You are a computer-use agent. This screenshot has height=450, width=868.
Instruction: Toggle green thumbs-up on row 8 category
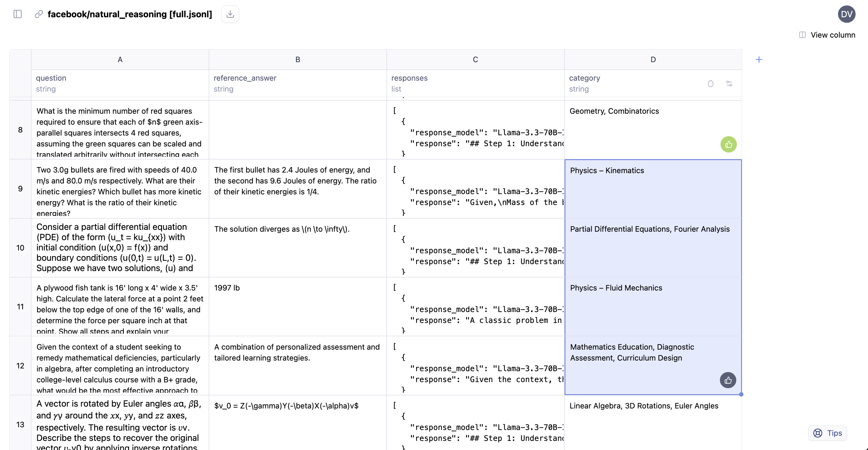[728, 145]
